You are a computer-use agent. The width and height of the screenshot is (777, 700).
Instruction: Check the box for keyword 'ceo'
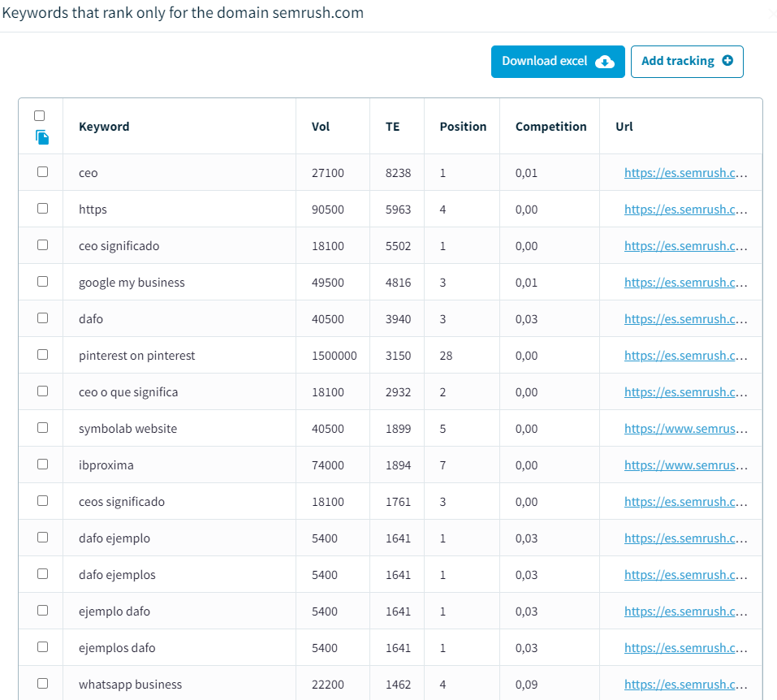(42, 172)
